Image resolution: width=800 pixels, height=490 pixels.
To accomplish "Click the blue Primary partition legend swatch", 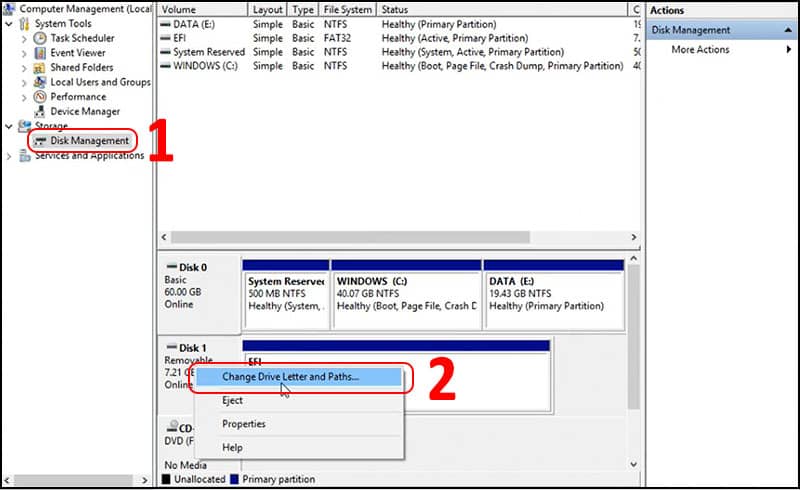I will point(235,480).
